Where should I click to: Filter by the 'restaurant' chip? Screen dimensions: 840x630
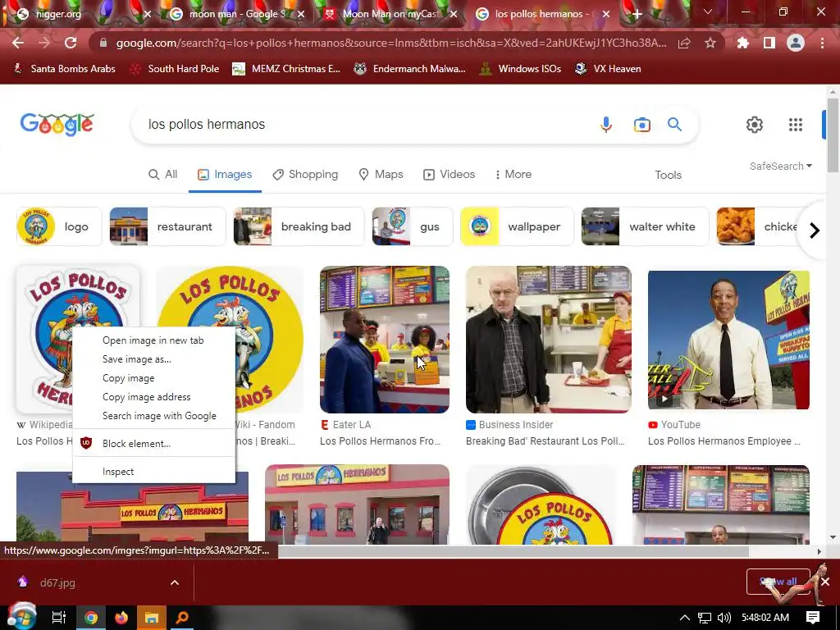pyautogui.click(x=167, y=226)
